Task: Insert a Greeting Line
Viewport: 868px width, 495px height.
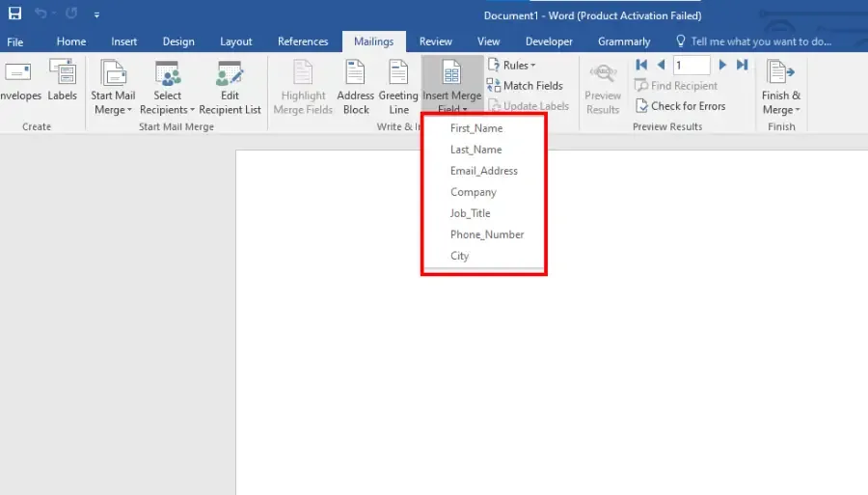Action: tap(398, 88)
